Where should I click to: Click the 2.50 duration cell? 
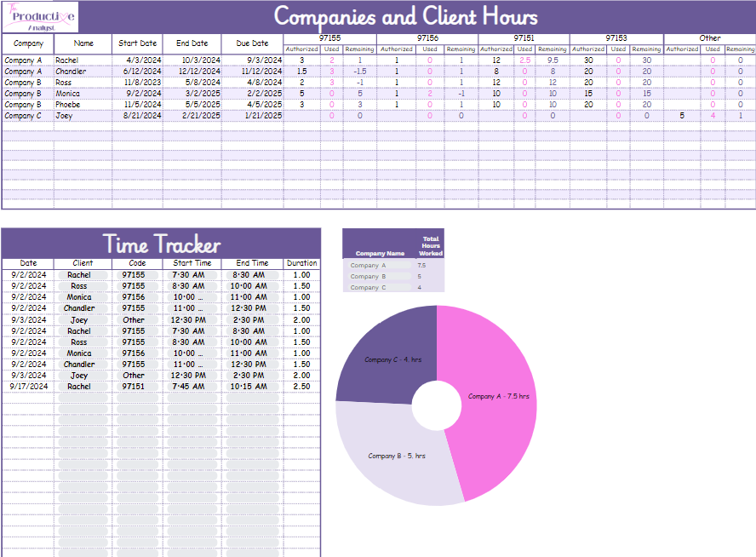[301, 386]
